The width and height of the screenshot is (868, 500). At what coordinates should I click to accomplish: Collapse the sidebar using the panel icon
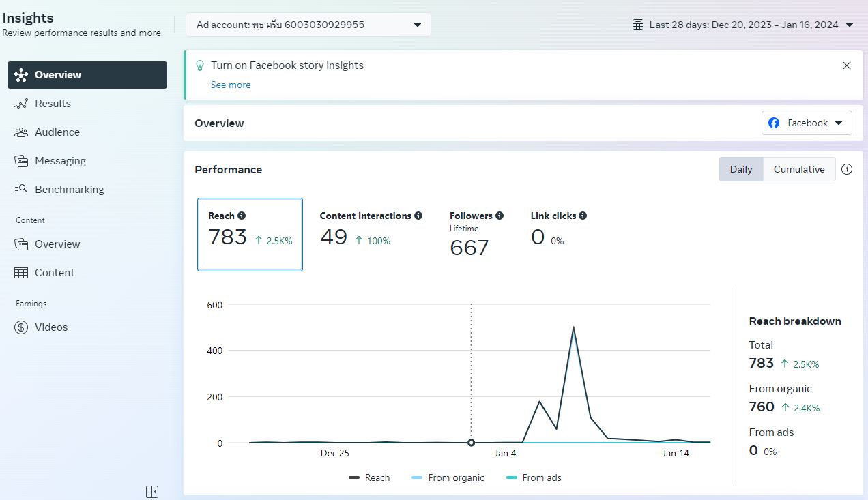pos(152,491)
